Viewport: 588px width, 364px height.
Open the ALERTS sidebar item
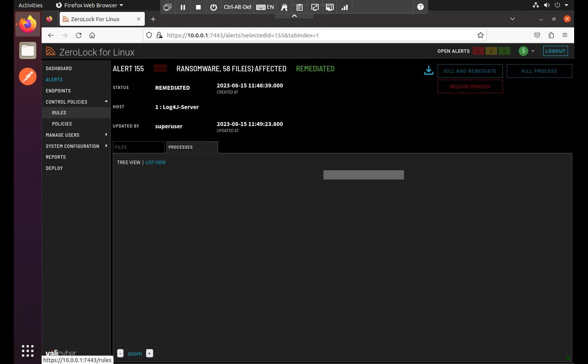[54, 80]
